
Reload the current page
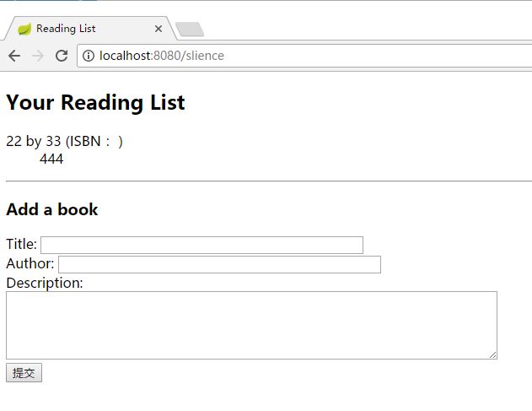click(x=62, y=56)
